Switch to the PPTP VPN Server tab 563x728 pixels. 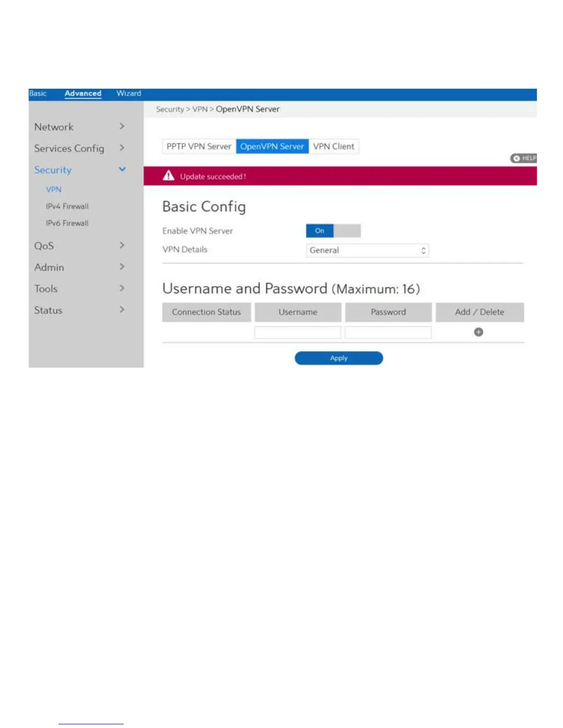199,147
